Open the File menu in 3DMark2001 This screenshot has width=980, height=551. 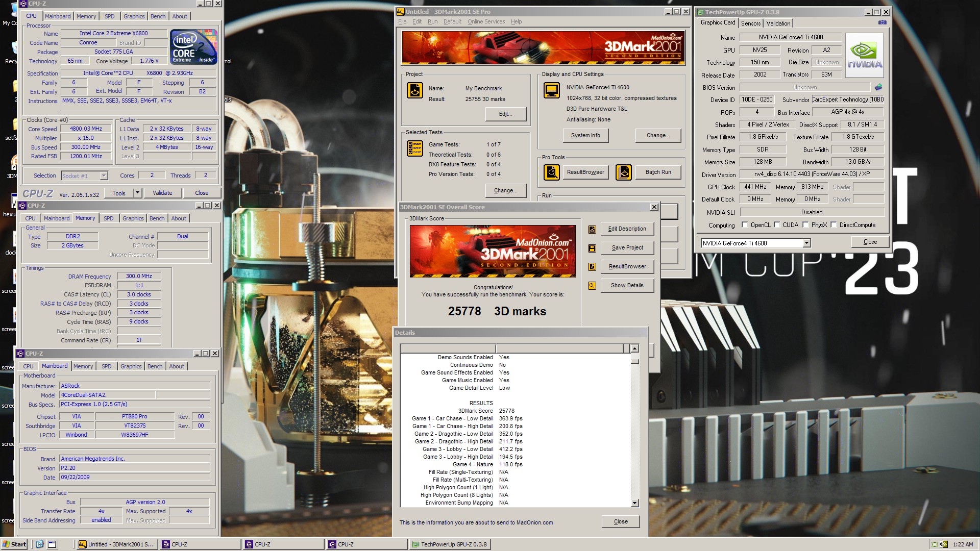click(x=402, y=22)
